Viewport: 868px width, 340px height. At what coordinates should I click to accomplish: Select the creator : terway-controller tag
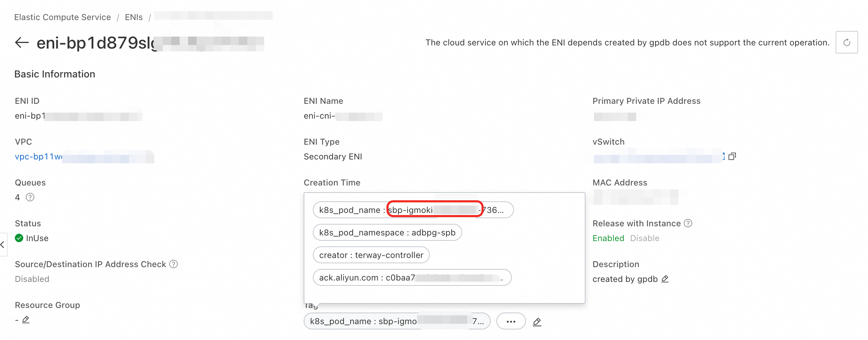(371, 255)
